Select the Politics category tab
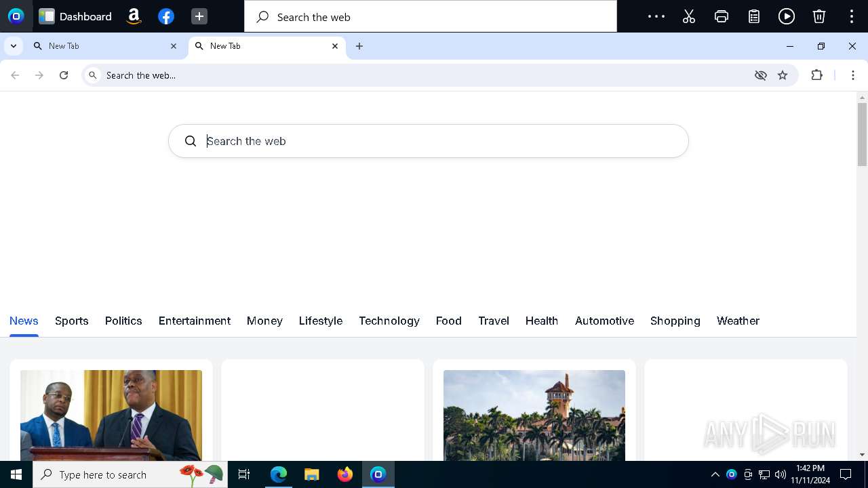The image size is (868, 488). pos(123,321)
